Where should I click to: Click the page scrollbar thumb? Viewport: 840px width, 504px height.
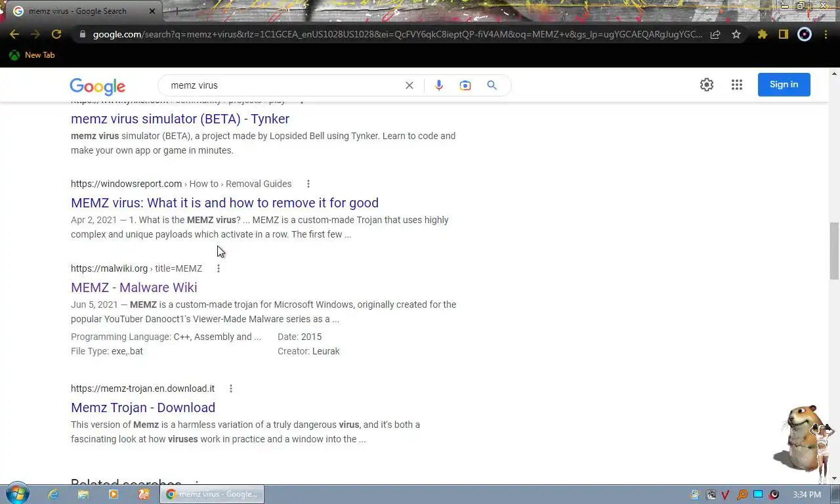click(834, 251)
